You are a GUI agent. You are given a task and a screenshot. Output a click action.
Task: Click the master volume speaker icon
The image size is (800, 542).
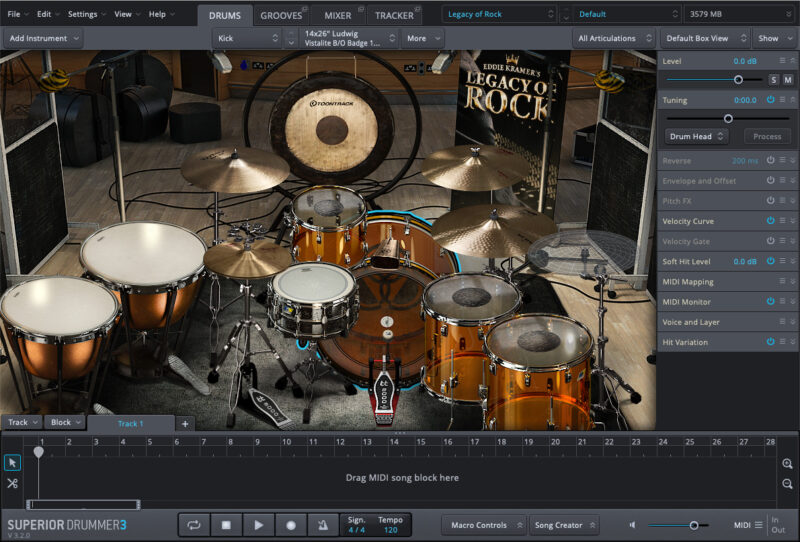tap(633, 525)
